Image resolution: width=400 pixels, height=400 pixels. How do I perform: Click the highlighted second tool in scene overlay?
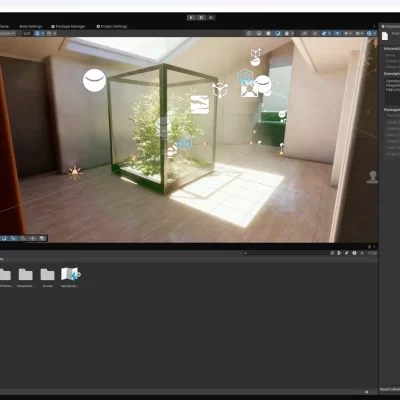[x=13, y=238]
